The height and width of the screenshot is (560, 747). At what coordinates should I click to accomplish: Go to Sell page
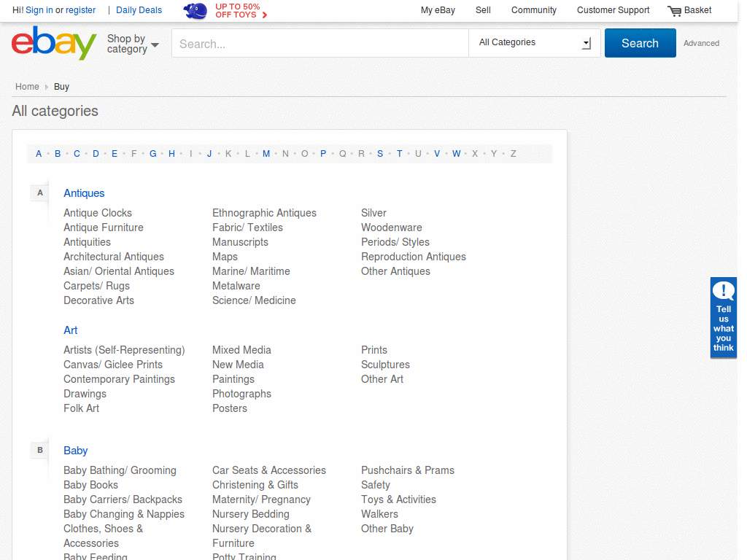483,10
